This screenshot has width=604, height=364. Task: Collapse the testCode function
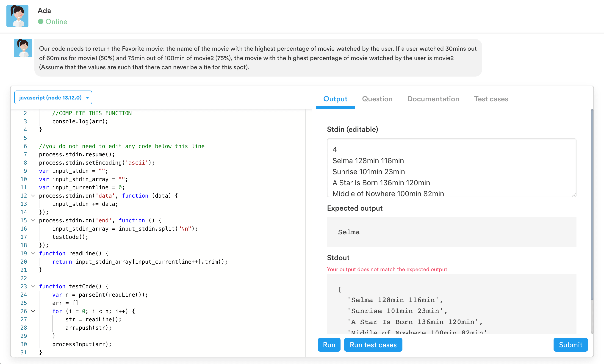[x=33, y=286]
